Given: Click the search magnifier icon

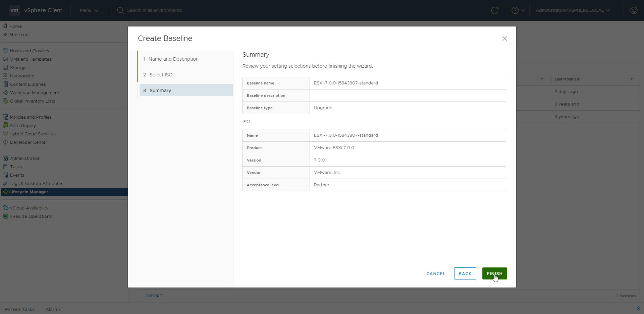Looking at the screenshot, I should point(120,10).
